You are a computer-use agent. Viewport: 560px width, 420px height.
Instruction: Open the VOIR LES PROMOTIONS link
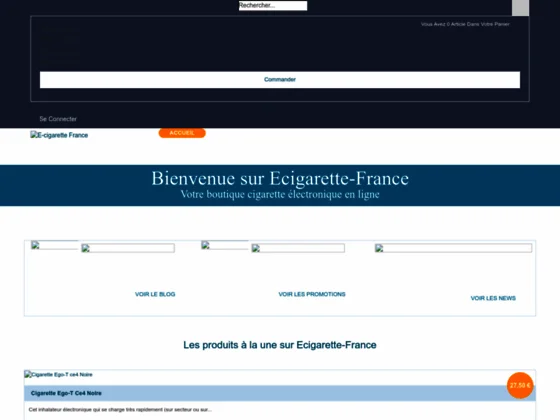(312, 294)
